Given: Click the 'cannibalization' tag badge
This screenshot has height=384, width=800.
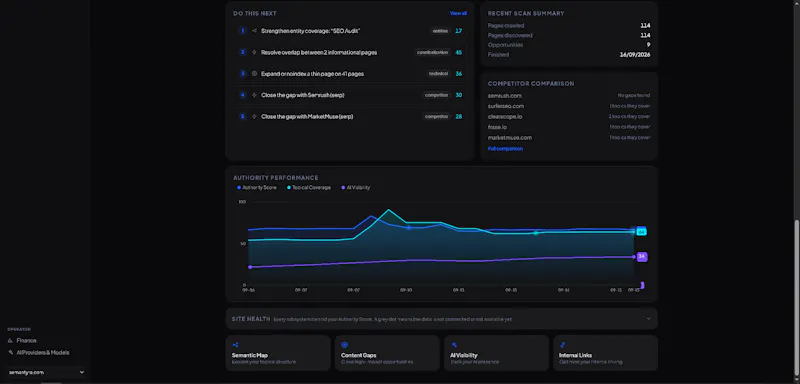Looking at the screenshot, I should point(433,53).
